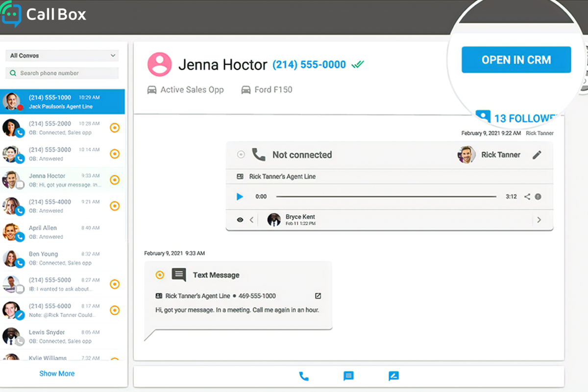The width and height of the screenshot is (588, 392).
Task: Click the phone badge on (214) 555-4000 avatar
Action: pyautogui.click(x=20, y=211)
